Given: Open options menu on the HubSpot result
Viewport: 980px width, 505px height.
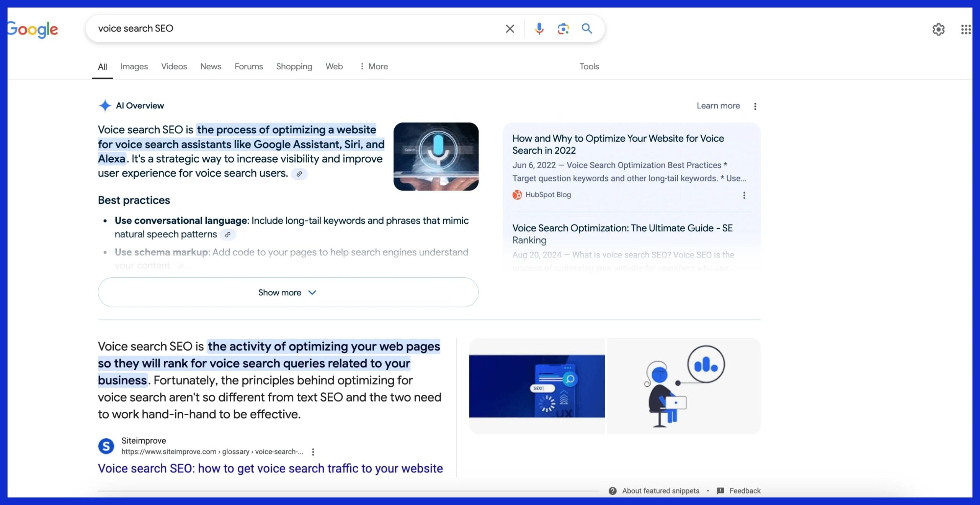Looking at the screenshot, I should click(x=744, y=195).
